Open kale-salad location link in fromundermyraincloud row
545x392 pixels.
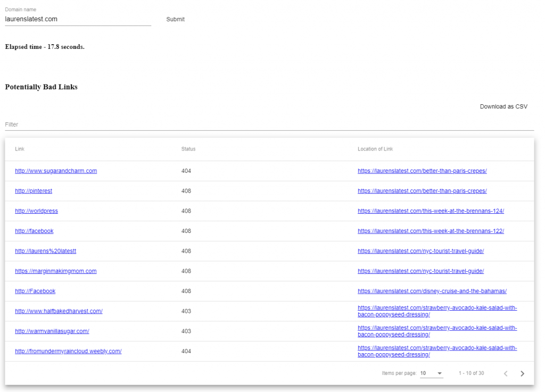(437, 352)
